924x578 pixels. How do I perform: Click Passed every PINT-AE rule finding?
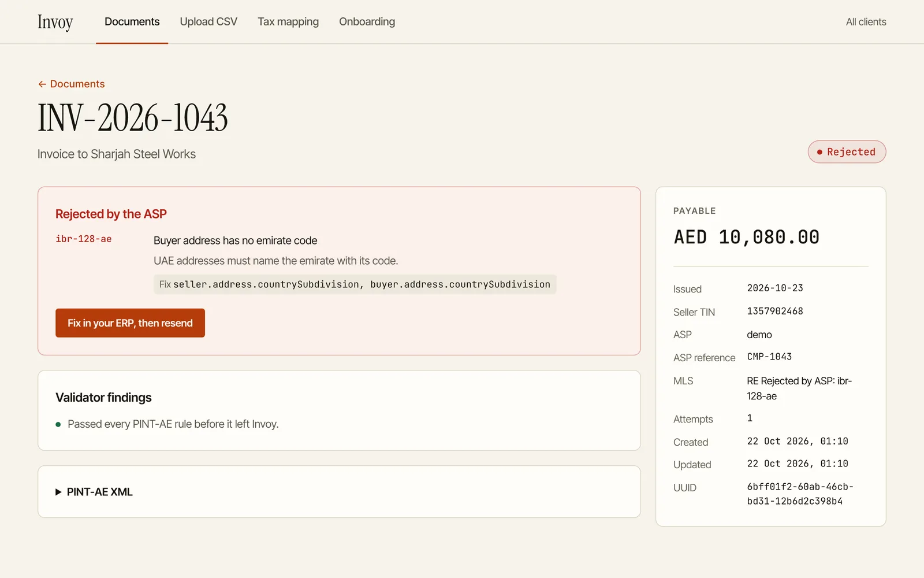pos(173,424)
